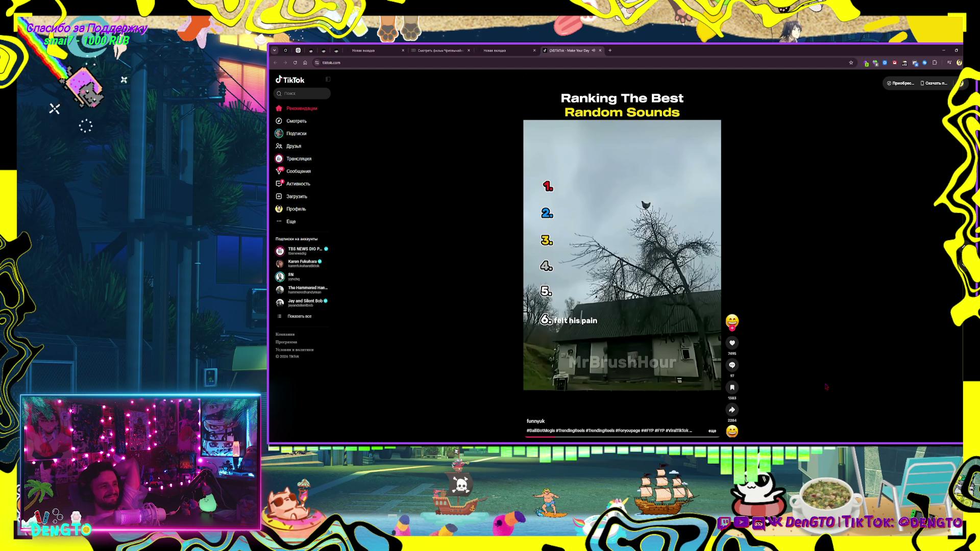
Task: Open the TBS NEWS DIG account
Action: [x=302, y=251]
